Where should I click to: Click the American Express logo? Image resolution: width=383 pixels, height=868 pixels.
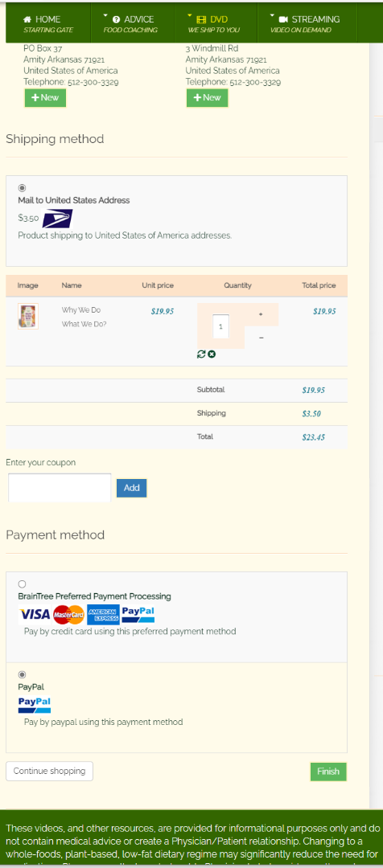click(103, 615)
